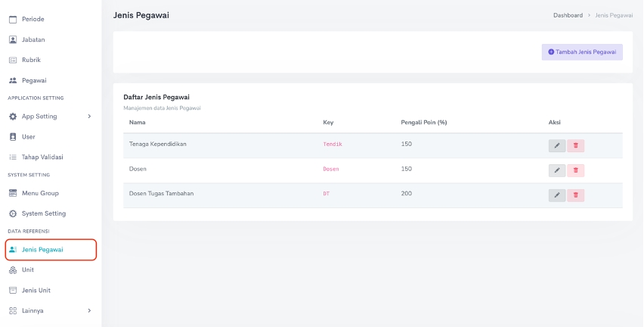Open the Jabatan menu item
The image size is (644, 327).
pyautogui.click(x=33, y=39)
